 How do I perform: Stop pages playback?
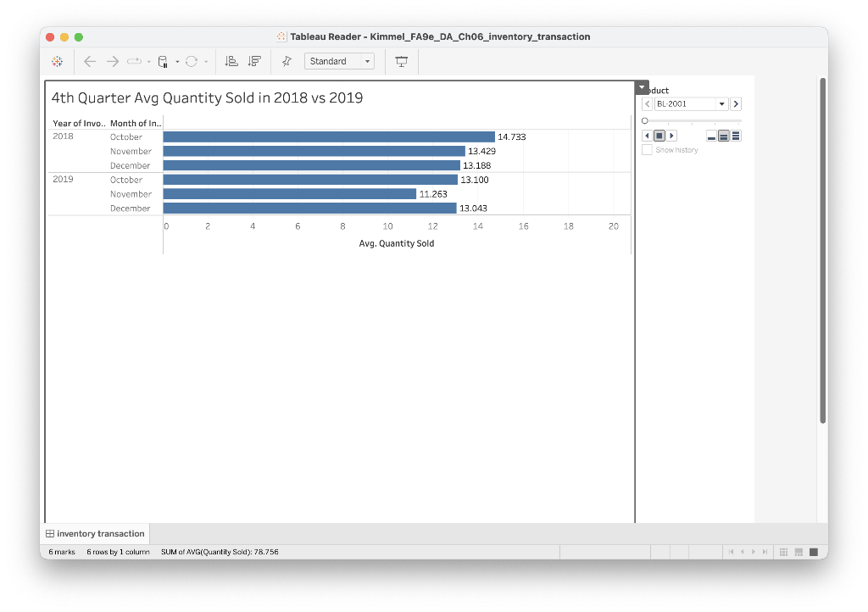click(x=659, y=136)
